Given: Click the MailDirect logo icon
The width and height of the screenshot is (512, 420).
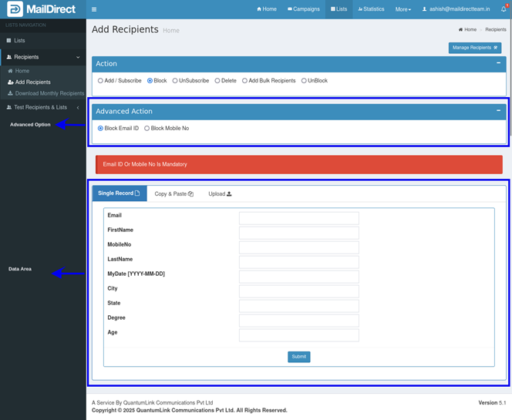Looking at the screenshot, I should pos(15,9).
